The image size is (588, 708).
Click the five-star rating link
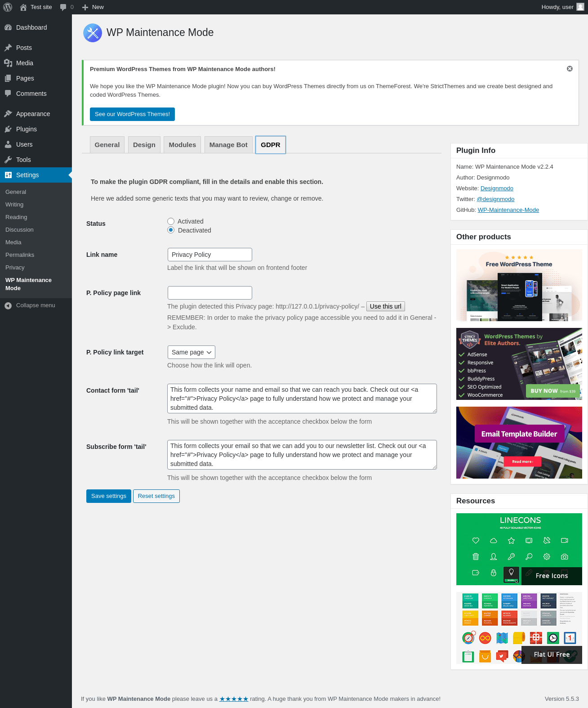(x=234, y=699)
